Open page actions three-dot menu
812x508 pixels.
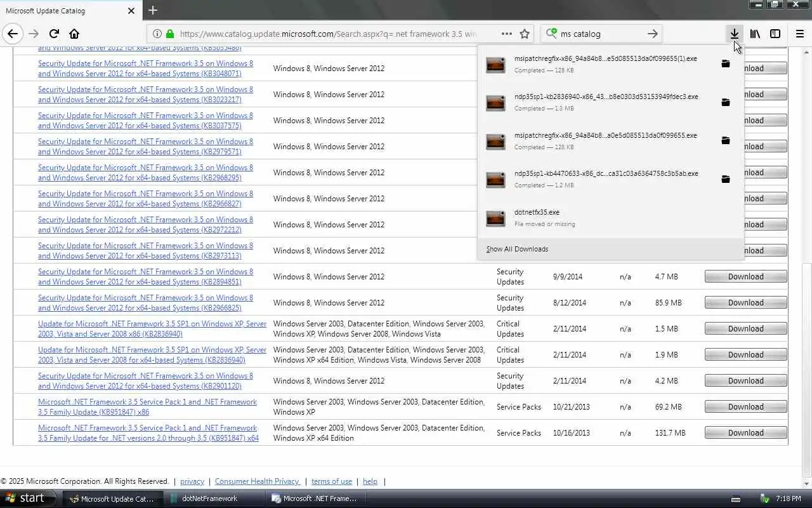tap(506, 34)
